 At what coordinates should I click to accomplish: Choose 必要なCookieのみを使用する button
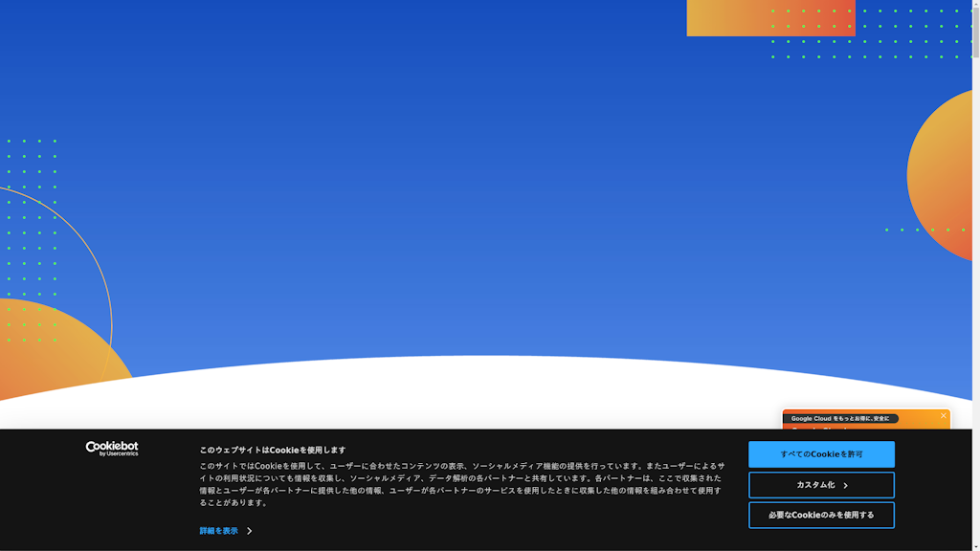[821, 516]
